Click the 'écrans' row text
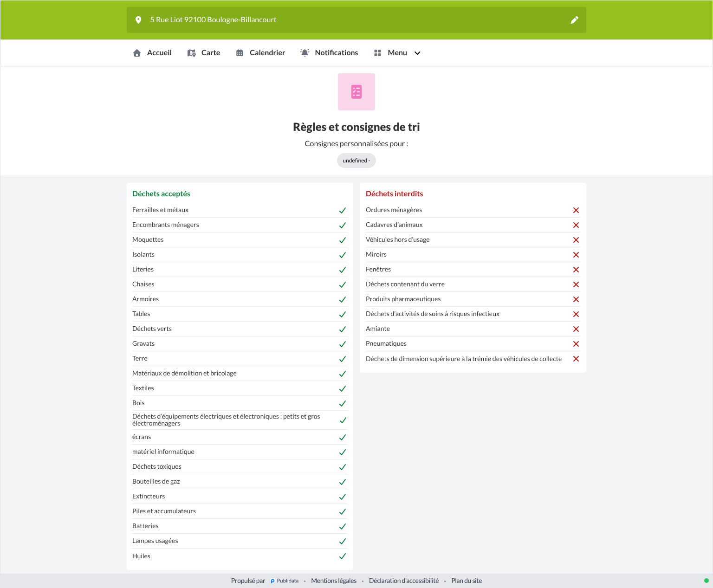This screenshot has height=588, width=713. pos(142,437)
